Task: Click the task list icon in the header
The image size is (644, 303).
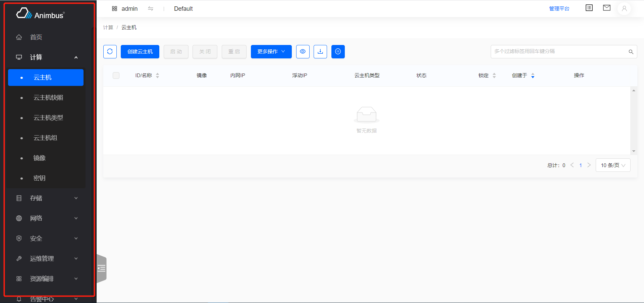Action: pyautogui.click(x=589, y=8)
